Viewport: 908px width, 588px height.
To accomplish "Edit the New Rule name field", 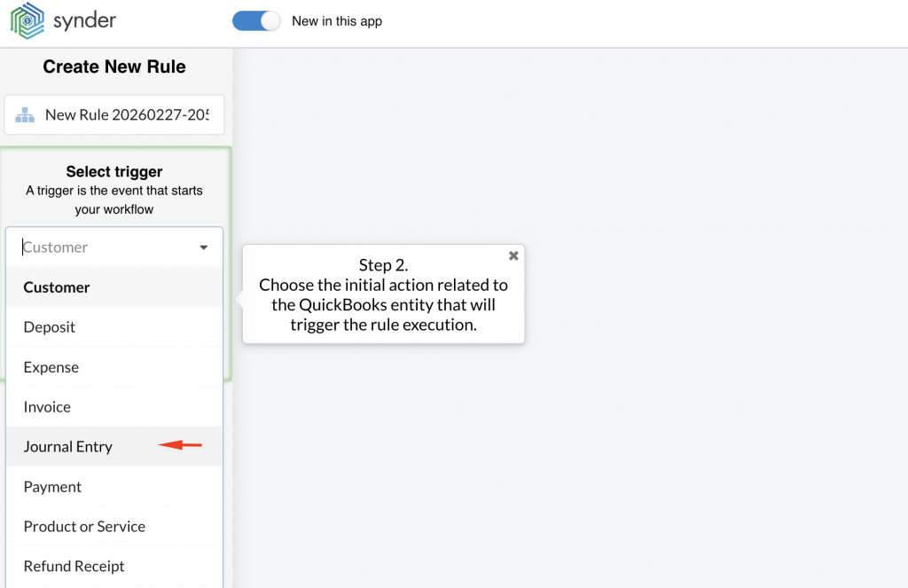I will coord(127,115).
